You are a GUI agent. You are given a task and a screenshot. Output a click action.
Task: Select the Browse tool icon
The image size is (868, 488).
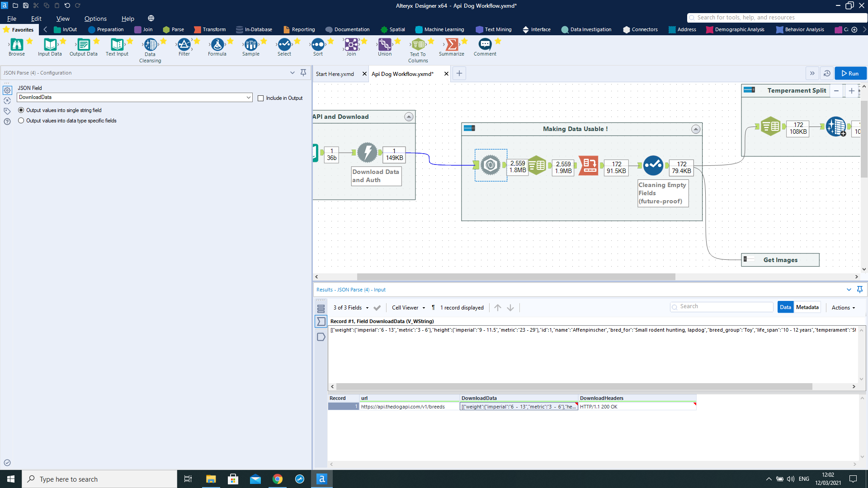17,45
